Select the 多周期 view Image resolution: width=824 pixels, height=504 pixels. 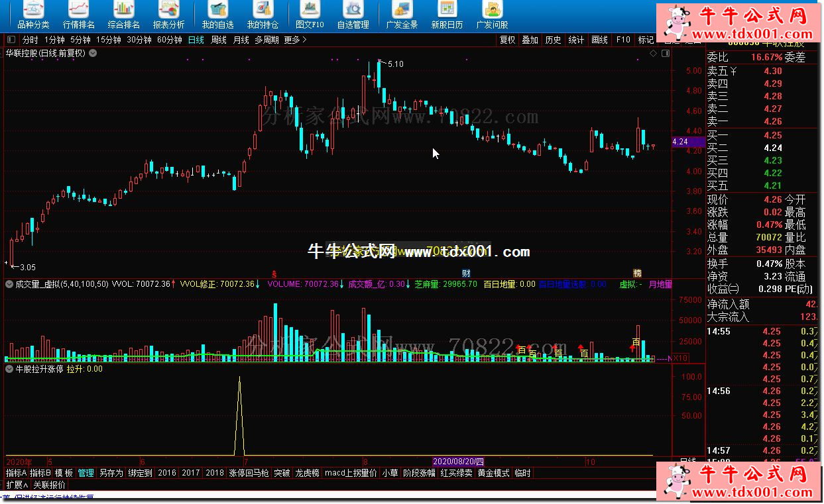click(x=267, y=40)
